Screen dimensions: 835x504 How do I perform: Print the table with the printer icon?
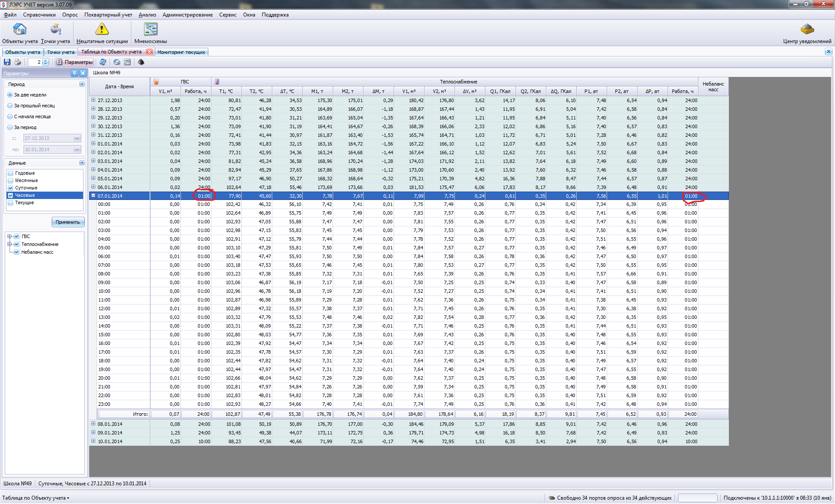[x=17, y=62]
